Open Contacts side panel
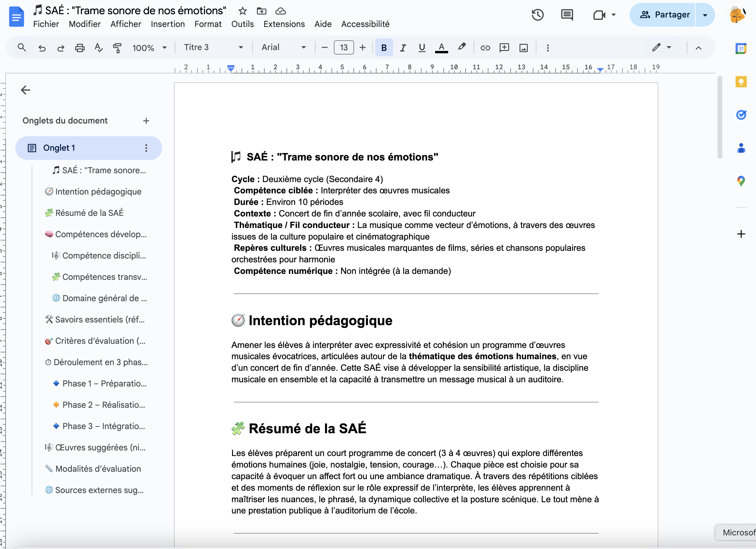Screen dimensions: 756x549 (x=741, y=148)
